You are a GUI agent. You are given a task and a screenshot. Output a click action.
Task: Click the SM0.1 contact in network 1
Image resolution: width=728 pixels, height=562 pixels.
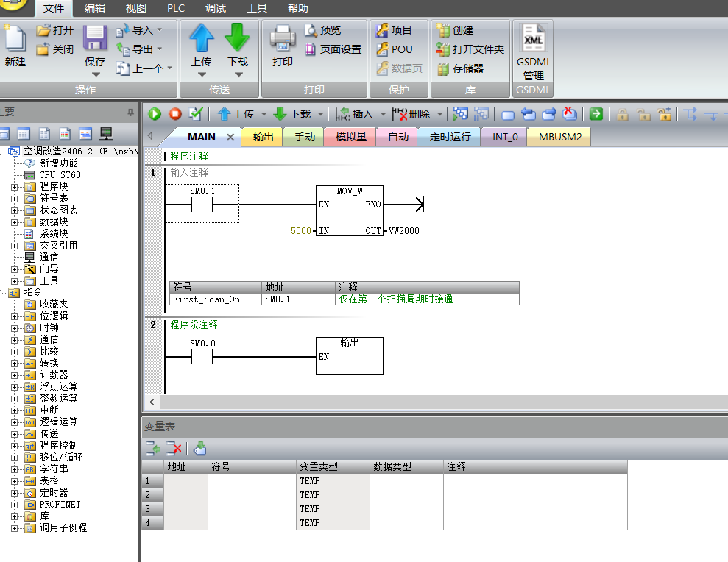click(x=202, y=204)
